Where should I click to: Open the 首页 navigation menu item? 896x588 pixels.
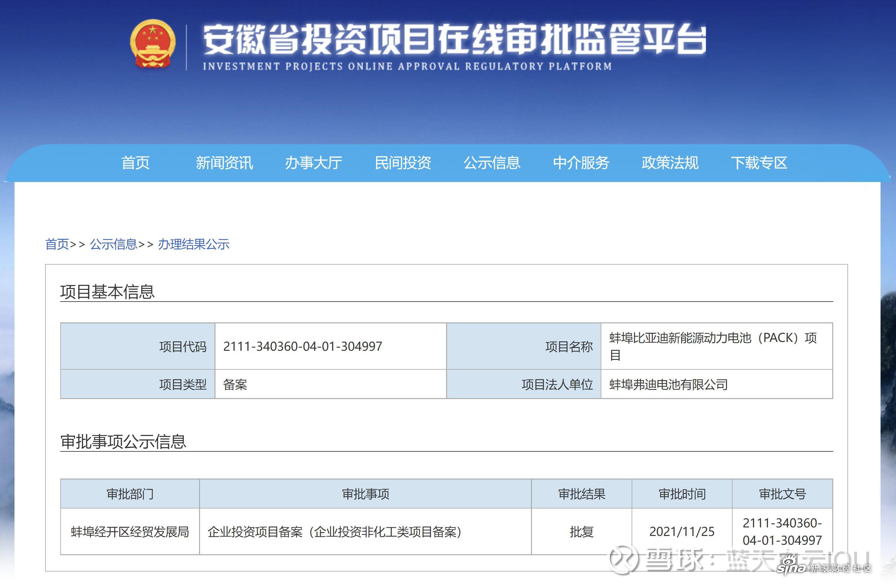click(136, 163)
